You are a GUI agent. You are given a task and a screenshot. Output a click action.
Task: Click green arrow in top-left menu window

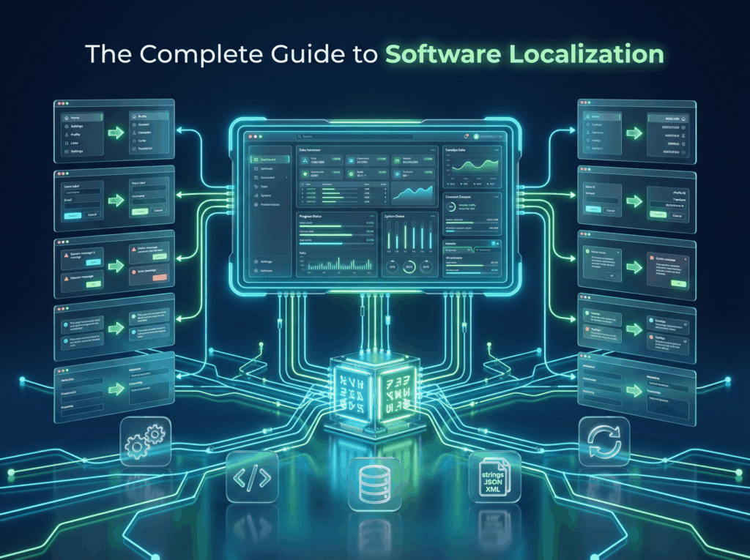116,132
